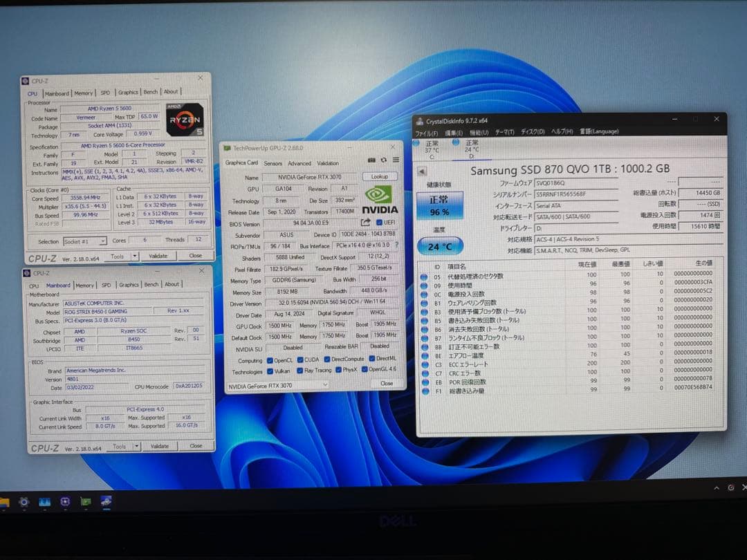
Task: Open GPU-Z from the taskbar
Action: [84, 502]
